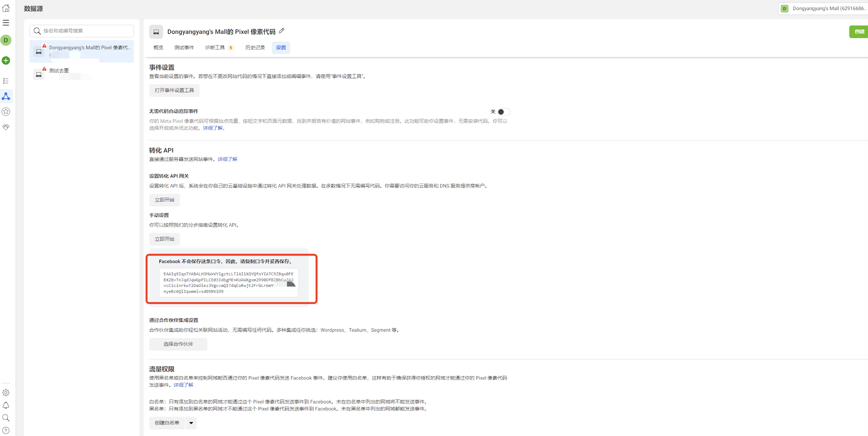
Task: Click the data source search field
Action: pyautogui.click(x=81, y=31)
